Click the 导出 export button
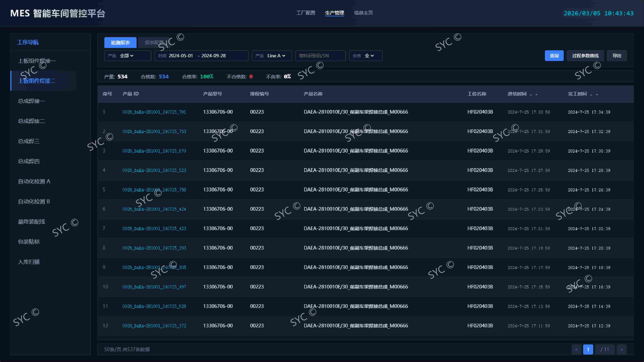Viewport: 644px width, 362px height. pyautogui.click(x=617, y=56)
